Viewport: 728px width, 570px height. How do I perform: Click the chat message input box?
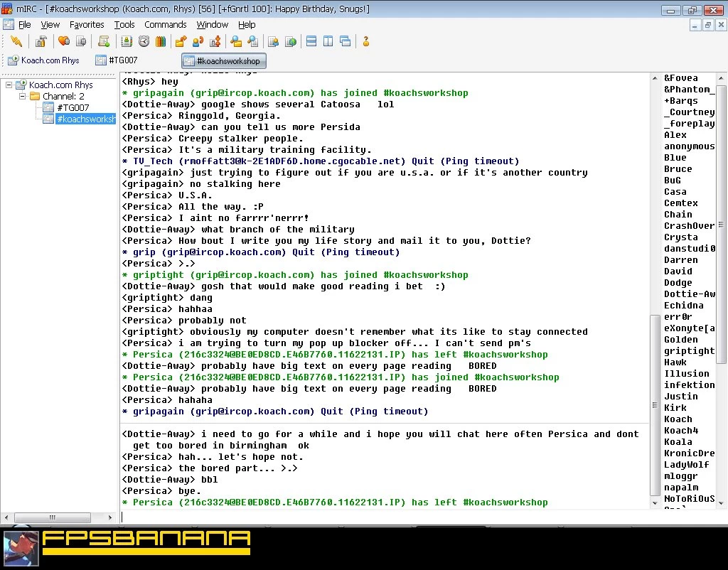(x=384, y=517)
